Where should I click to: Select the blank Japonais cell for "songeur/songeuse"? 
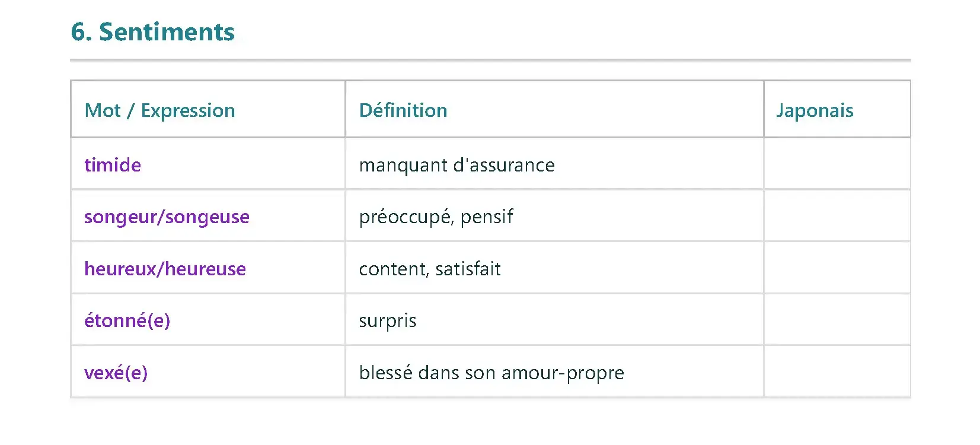[837, 216]
